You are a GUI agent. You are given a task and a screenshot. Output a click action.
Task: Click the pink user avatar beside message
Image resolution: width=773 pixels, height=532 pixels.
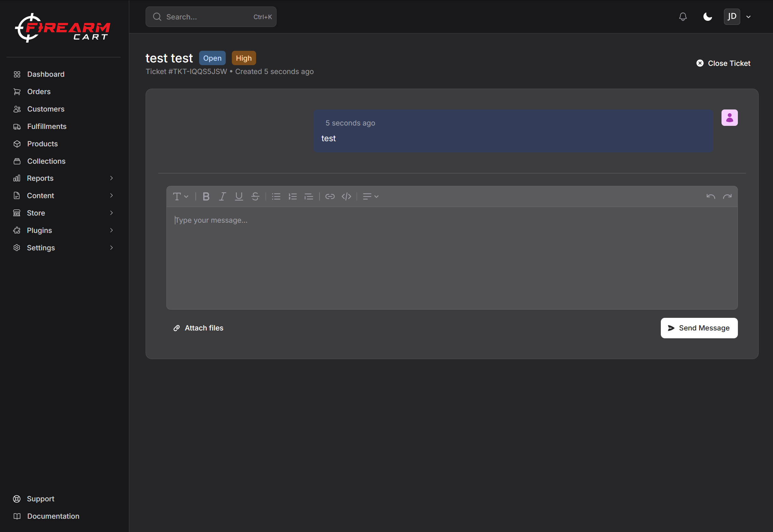click(x=729, y=118)
